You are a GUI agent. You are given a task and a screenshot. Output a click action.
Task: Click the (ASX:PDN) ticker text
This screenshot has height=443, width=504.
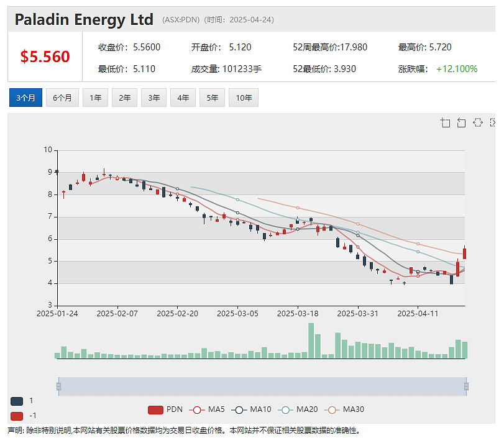[181, 20]
